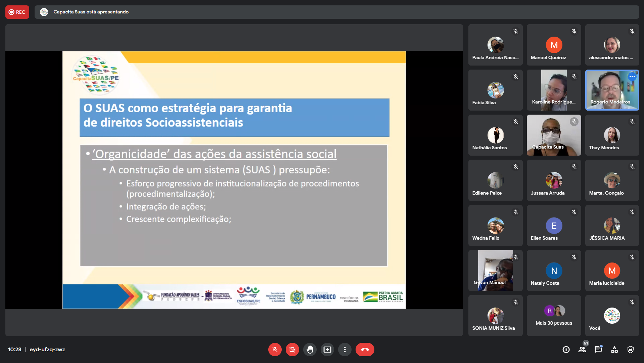Toggle the microphone mute button

point(275,350)
